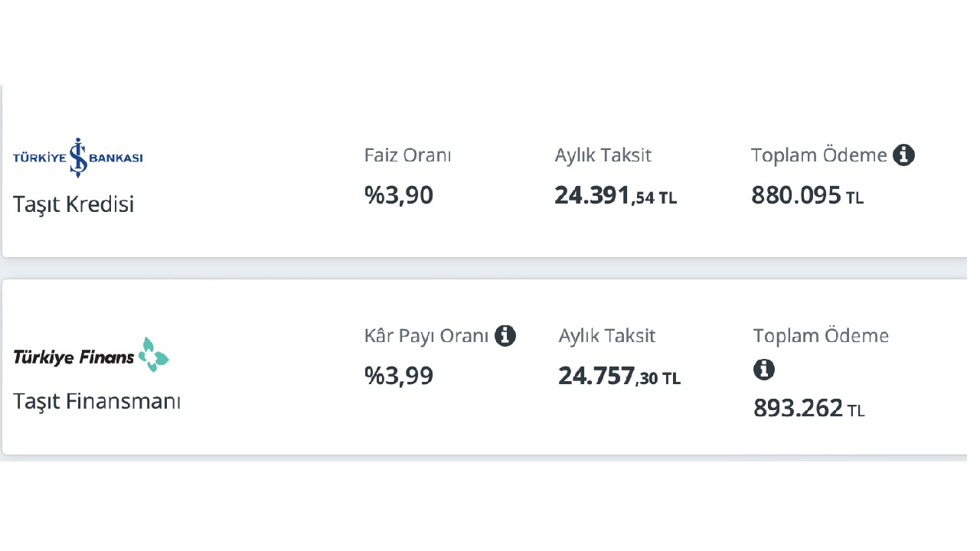Click İş Bankası Toplam Ödeme label text
The width and height of the screenshot is (980, 551).
tap(819, 155)
